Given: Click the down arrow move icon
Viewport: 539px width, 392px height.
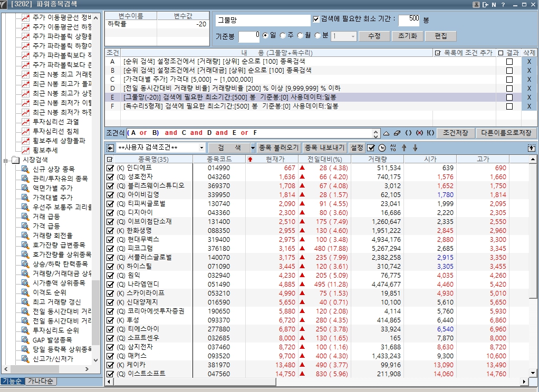Looking at the screenshot, I should [x=415, y=148].
